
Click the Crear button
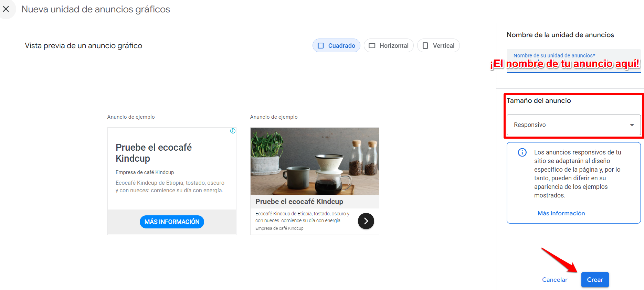pyautogui.click(x=595, y=280)
